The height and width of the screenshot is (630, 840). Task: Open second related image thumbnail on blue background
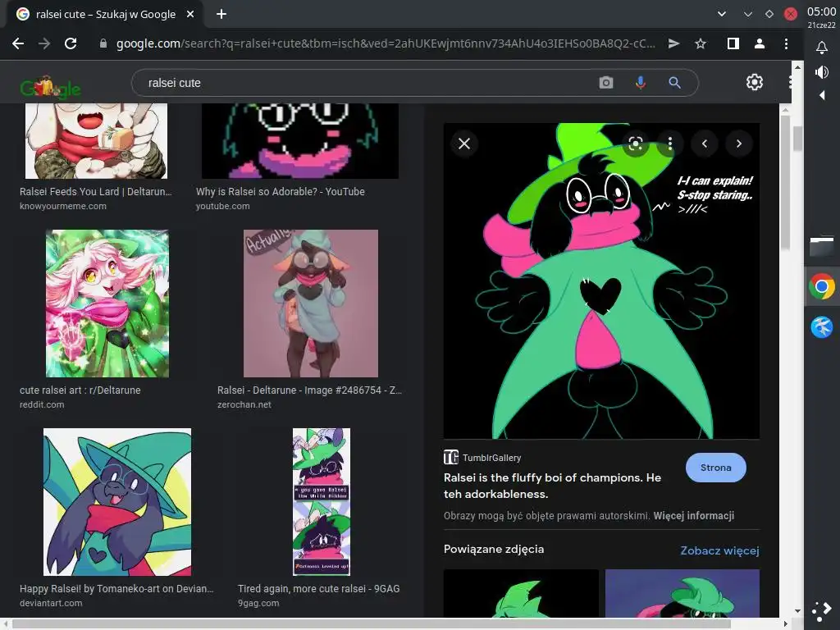tap(682, 594)
